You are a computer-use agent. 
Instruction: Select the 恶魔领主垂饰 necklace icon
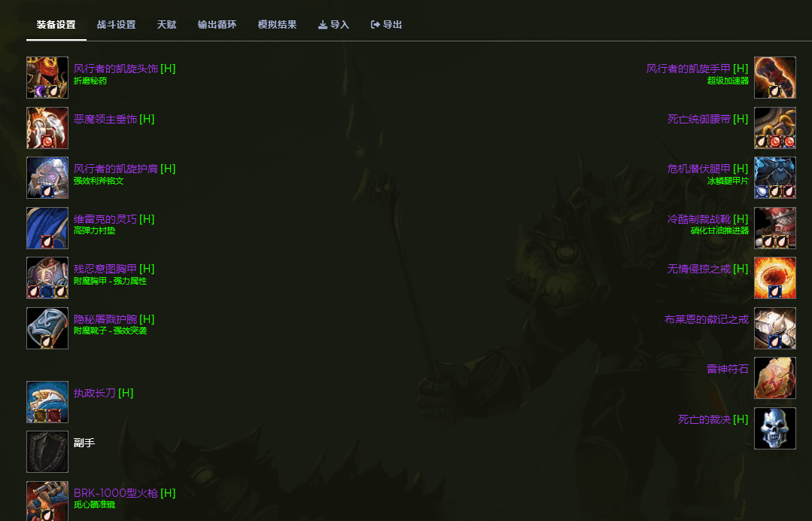47,127
